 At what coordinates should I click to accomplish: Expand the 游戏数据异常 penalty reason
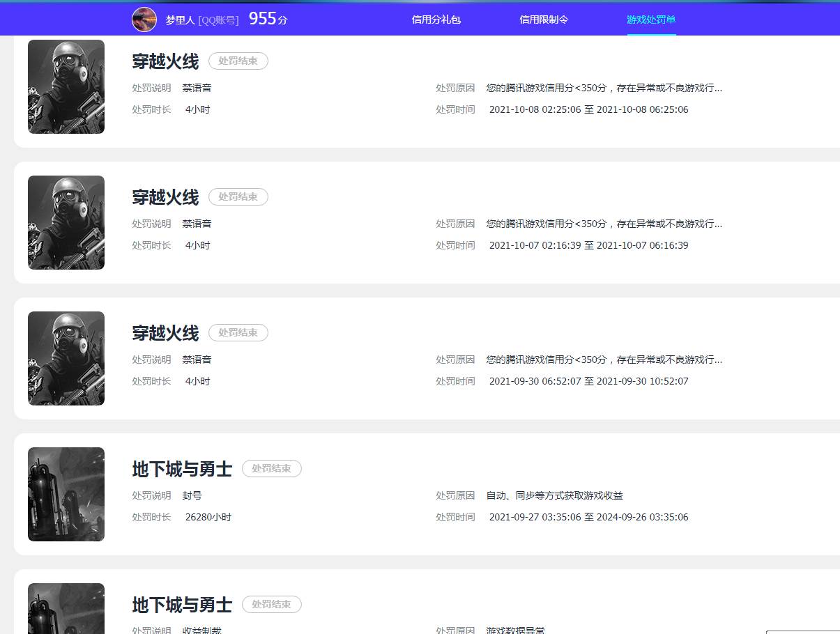pos(514,629)
